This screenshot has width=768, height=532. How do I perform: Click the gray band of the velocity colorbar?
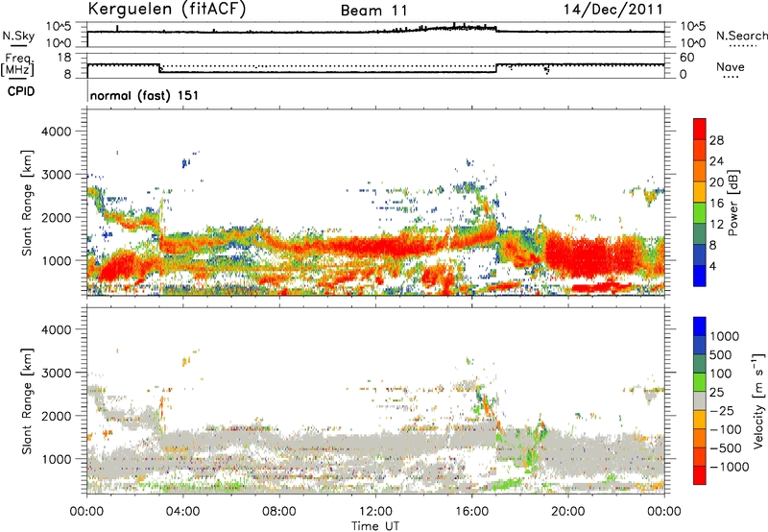700,400
